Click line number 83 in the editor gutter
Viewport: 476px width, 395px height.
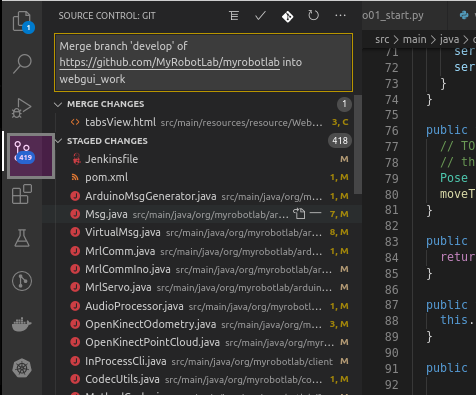click(392, 241)
